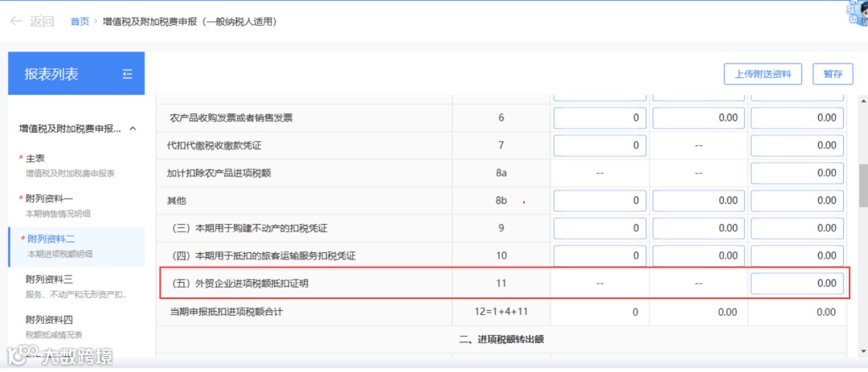Click the scrollbar up arrow
This screenshot has height=372, width=868.
point(863,101)
